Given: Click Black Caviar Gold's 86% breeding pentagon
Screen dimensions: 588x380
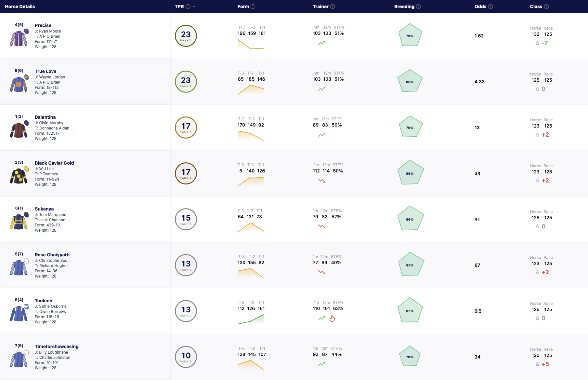Looking at the screenshot, I should [x=410, y=173].
